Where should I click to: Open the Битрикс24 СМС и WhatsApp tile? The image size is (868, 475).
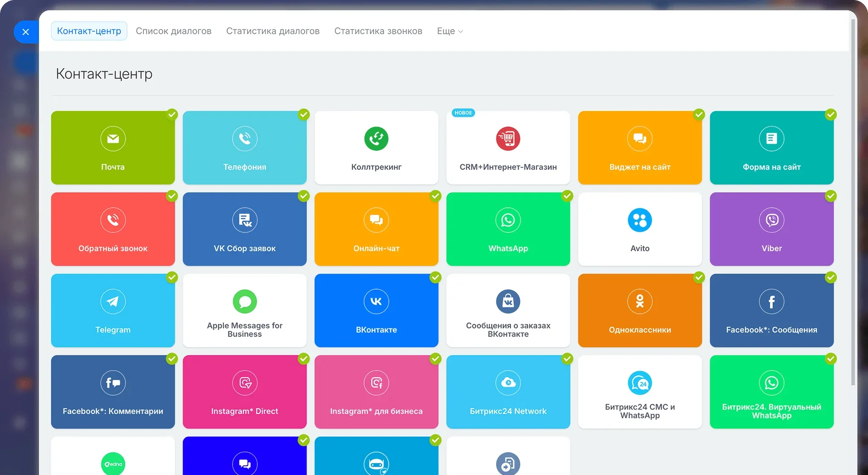[x=640, y=392]
